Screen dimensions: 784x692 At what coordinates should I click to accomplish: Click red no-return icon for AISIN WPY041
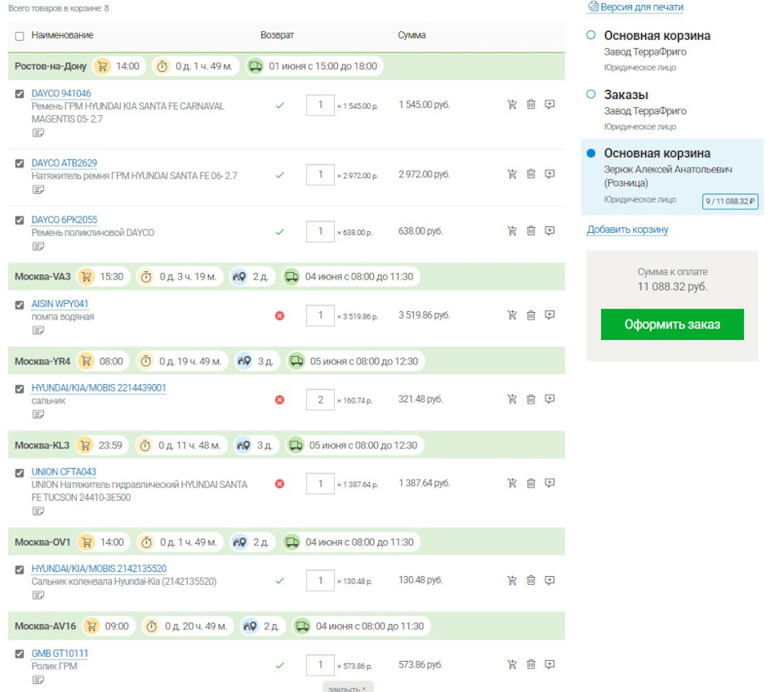279,315
